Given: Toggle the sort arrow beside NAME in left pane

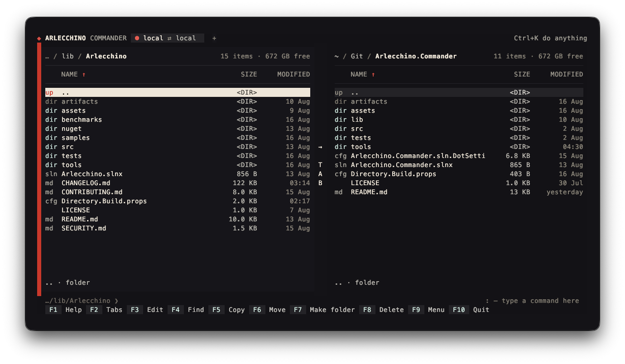Looking at the screenshot, I should [x=84, y=74].
